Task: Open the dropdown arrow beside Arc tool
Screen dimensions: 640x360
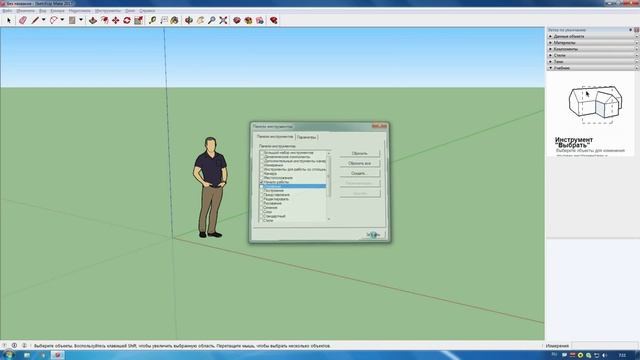Action: tap(62, 20)
